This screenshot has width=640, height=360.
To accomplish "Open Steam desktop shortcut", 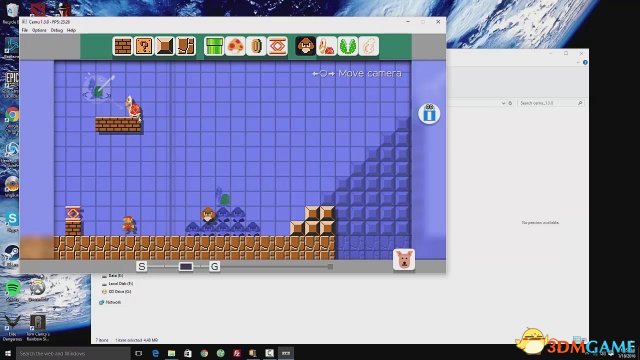I will (12, 256).
